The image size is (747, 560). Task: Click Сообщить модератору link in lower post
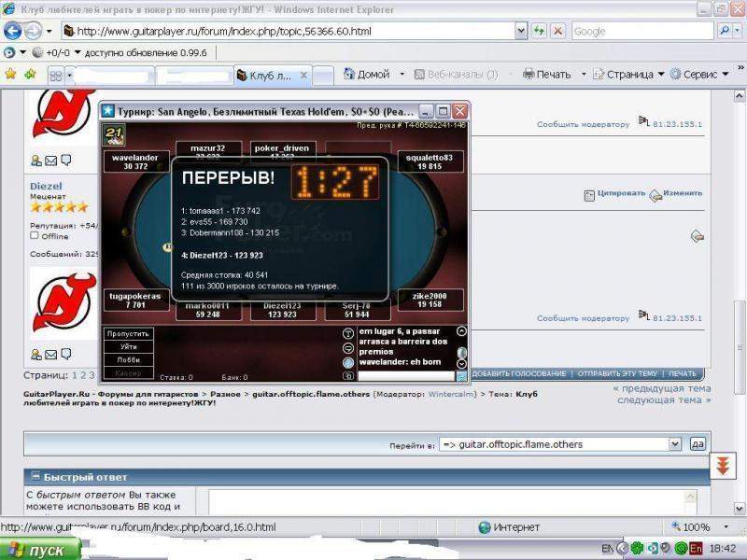click(583, 318)
